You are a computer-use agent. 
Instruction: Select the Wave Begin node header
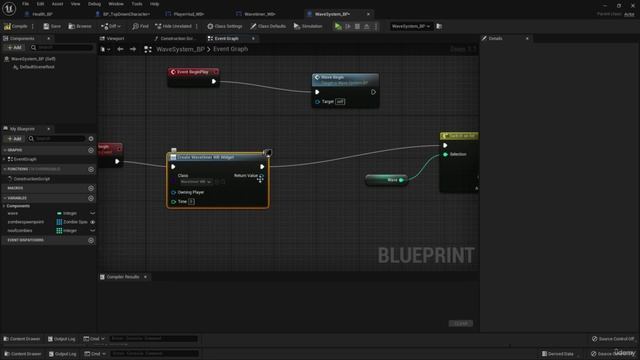coord(345,80)
